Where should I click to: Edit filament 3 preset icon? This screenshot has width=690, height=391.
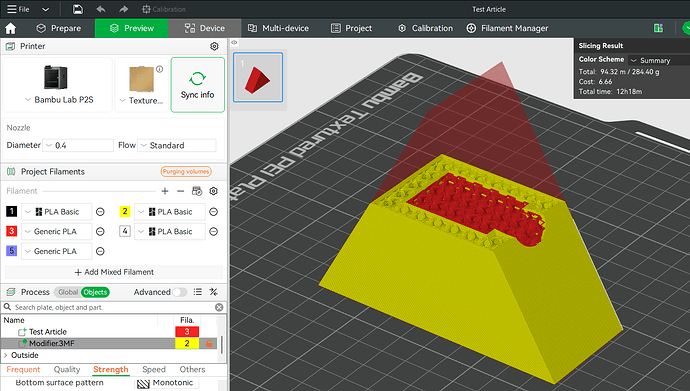tap(100, 231)
